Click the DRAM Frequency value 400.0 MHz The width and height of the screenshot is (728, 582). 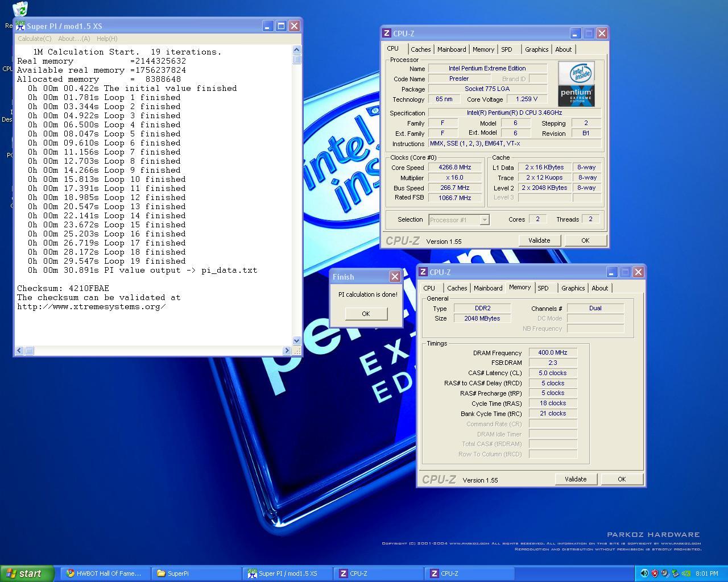tap(553, 352)
